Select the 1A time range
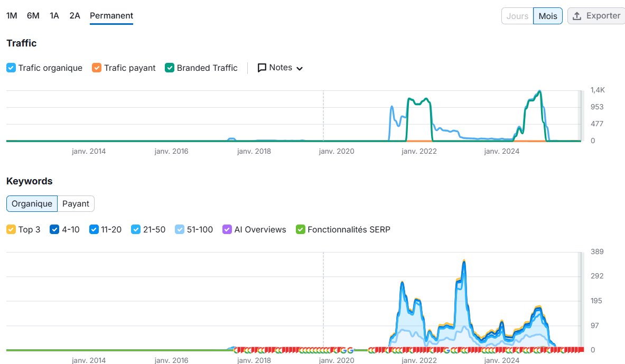The width and height of the screenshot is (625, 364). coord(54,15)
